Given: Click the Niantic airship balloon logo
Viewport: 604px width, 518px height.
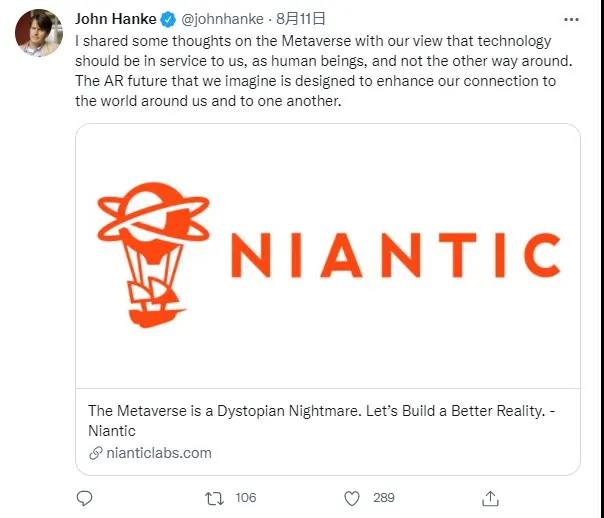Looking at the screenshot, I should tap(153, 255).
